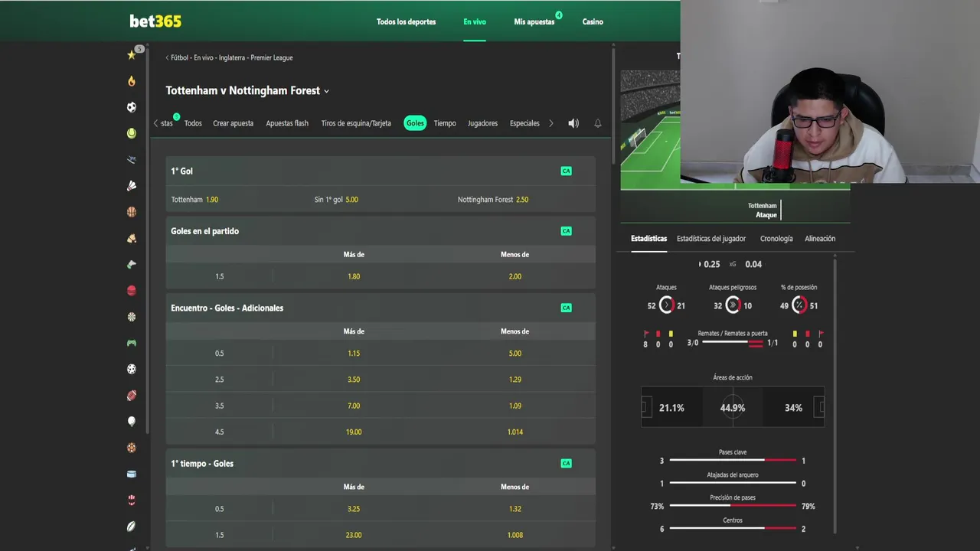
Task: Select the red cricket ball sport icon
Action: pos(132,291)
